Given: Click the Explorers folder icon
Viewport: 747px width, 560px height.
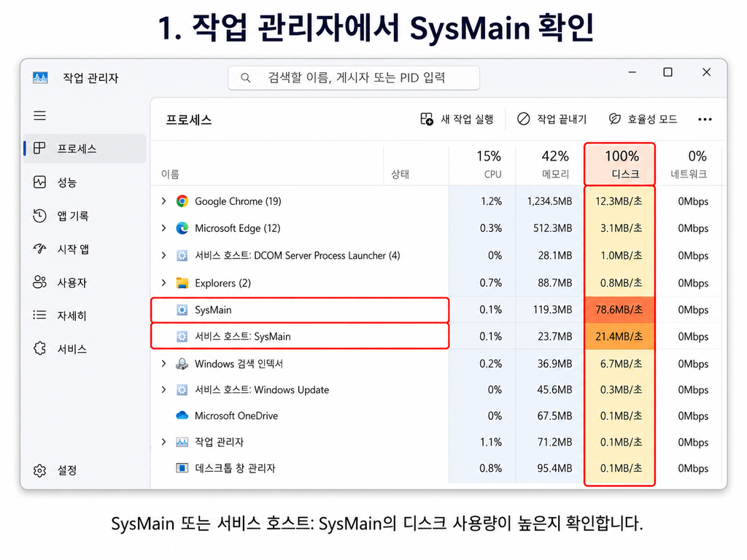Looking at the screenshot, I should pyautogui.click(x=182, y=283).
